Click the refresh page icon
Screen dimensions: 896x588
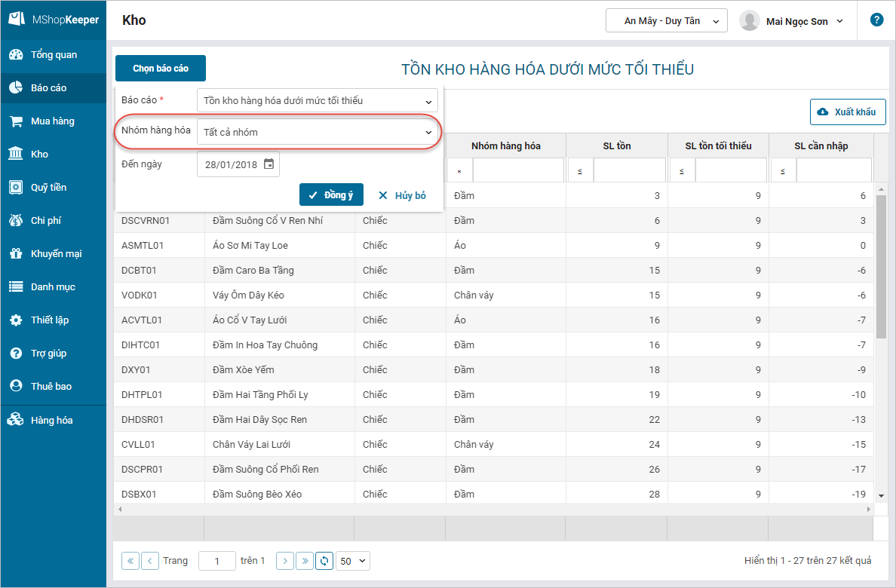324,561
